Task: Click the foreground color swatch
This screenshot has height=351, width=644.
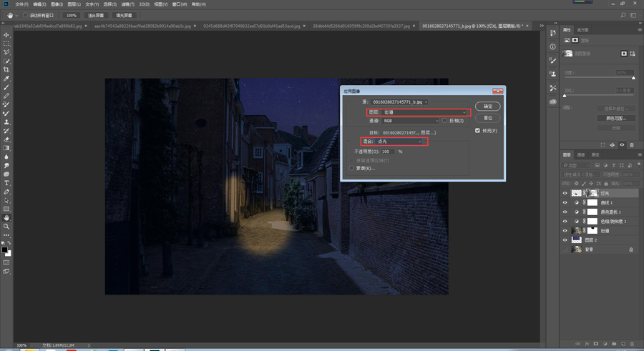Action: 4,249
